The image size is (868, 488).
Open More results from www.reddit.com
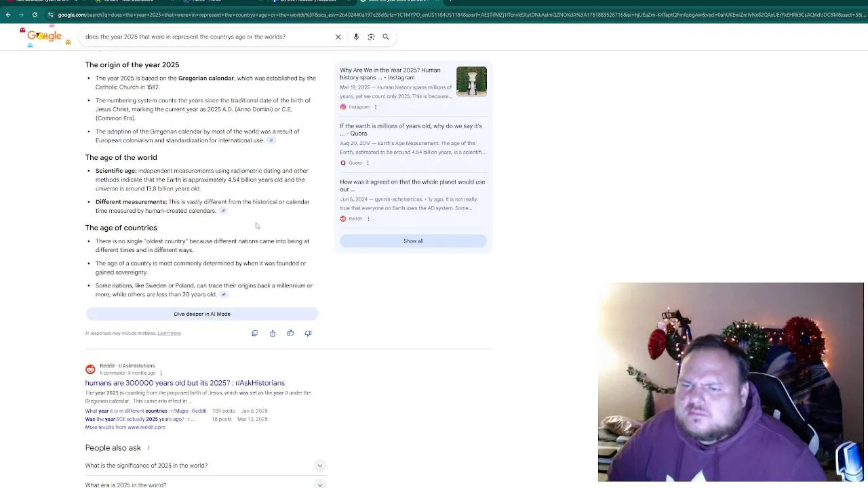click(x=125, y=427)
